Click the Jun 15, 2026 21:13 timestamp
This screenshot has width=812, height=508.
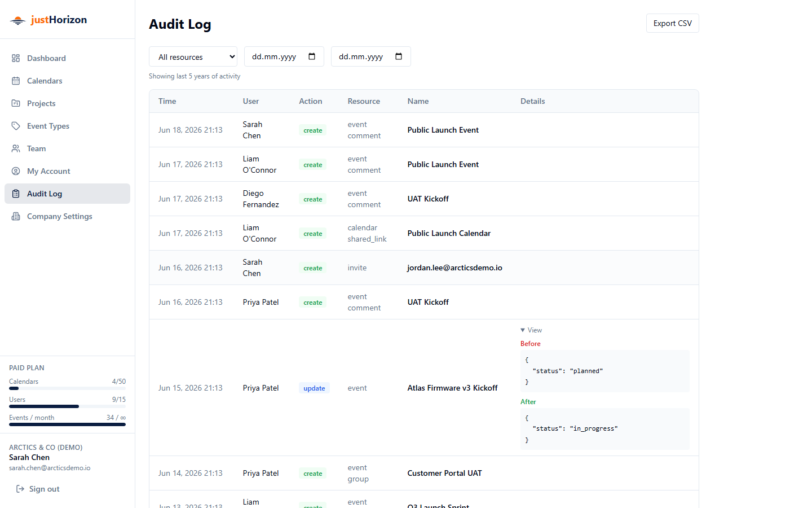click(x=190, y=388)
